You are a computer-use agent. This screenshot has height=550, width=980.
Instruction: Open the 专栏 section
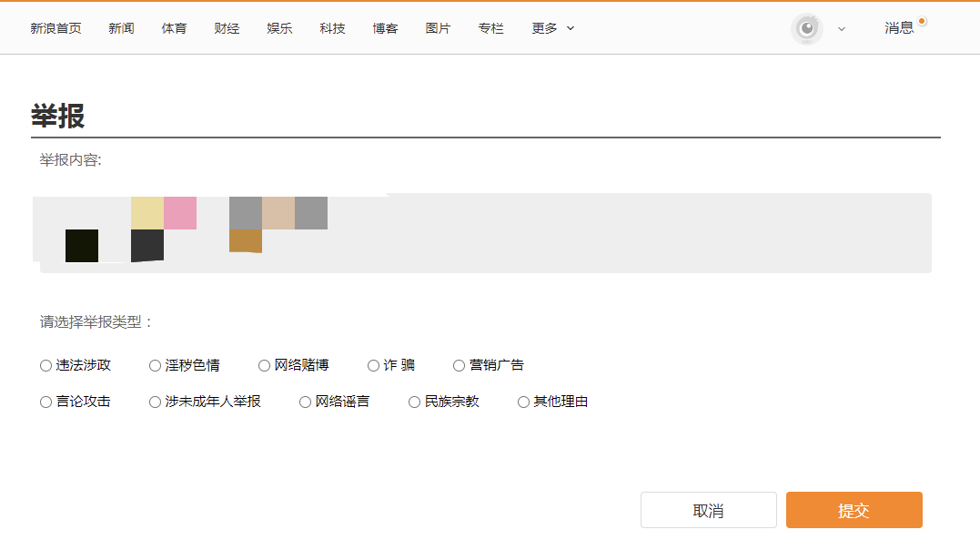490,28
